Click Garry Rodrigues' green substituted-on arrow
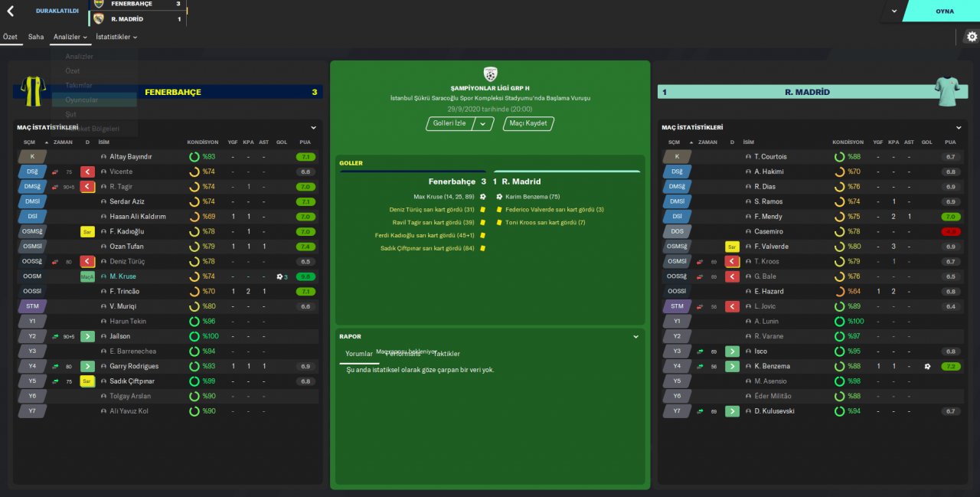Image resolution: width=980 pixels, height=497 pixels. 87,366
